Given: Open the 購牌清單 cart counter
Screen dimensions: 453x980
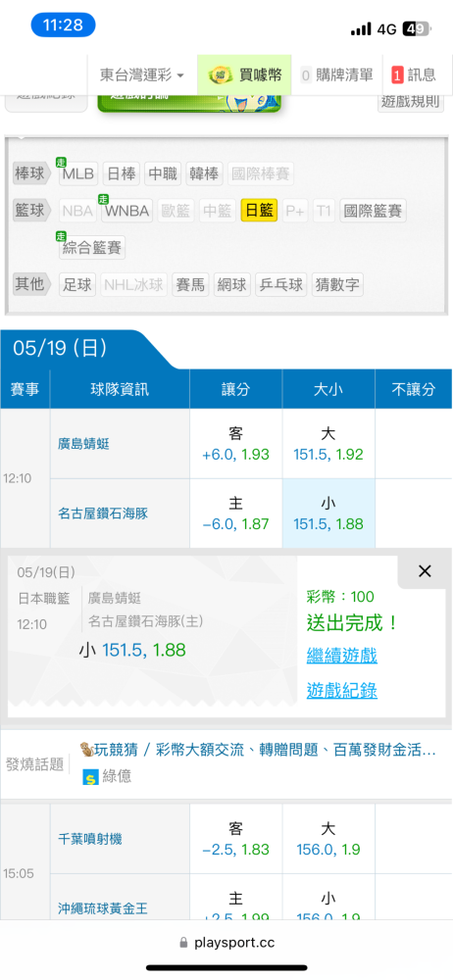Looking at the screenshot, I should point(306,75).
